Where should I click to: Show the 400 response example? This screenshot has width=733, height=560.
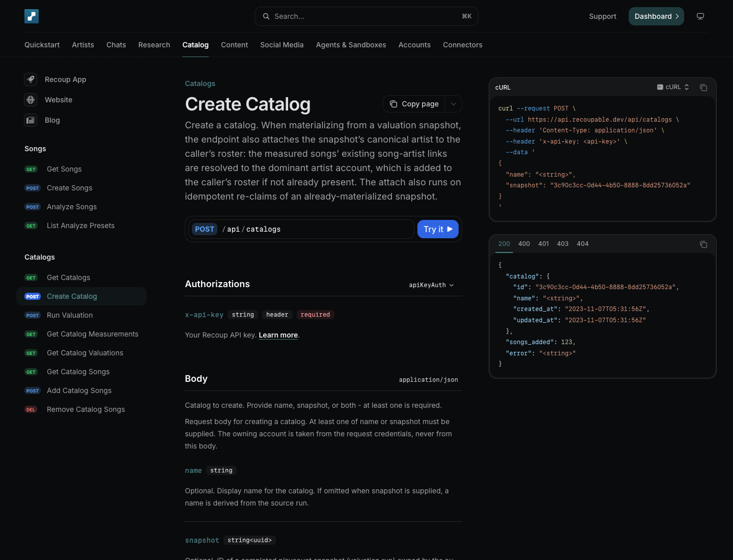pos(524,244)
